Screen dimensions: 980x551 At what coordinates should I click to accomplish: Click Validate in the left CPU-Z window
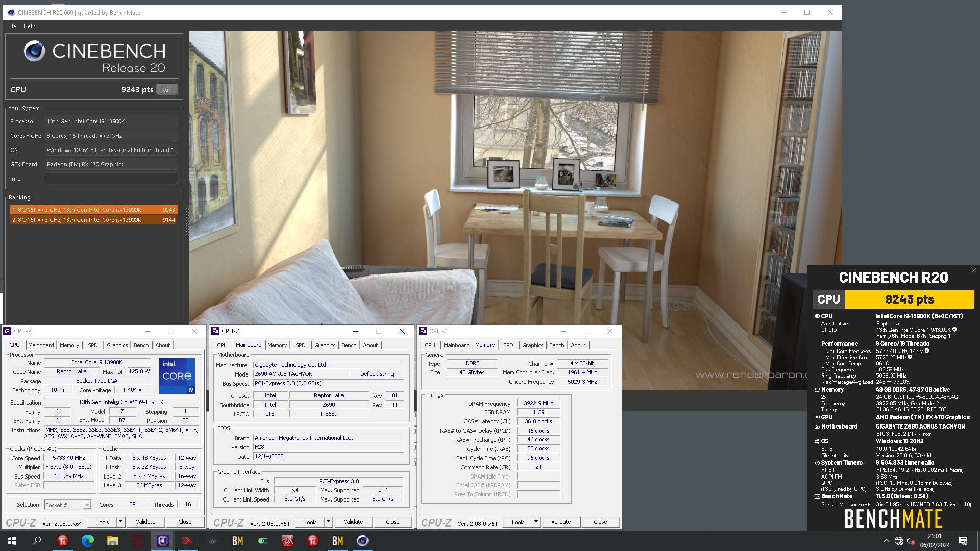145,522
